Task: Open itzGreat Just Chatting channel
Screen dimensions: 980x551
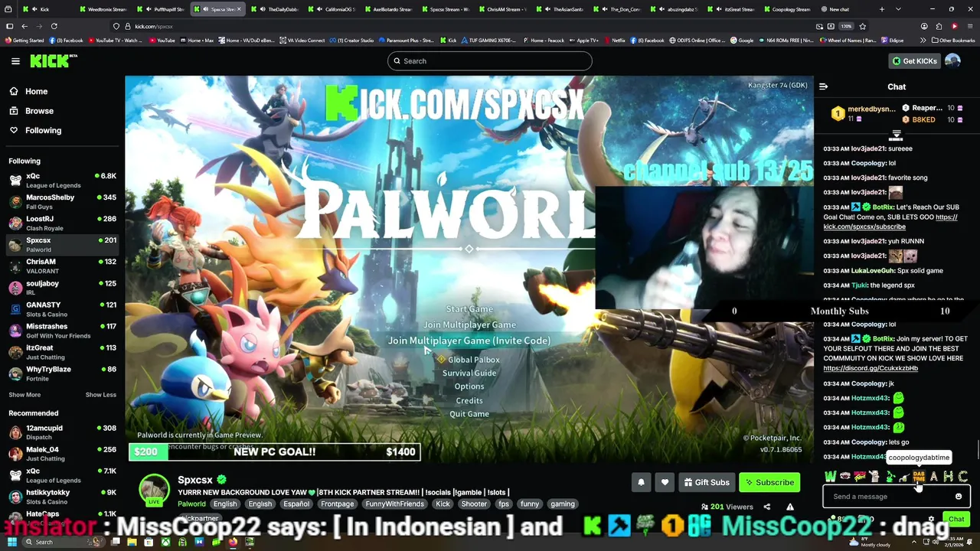Action: pyautogui.click(x=63, y=351)
